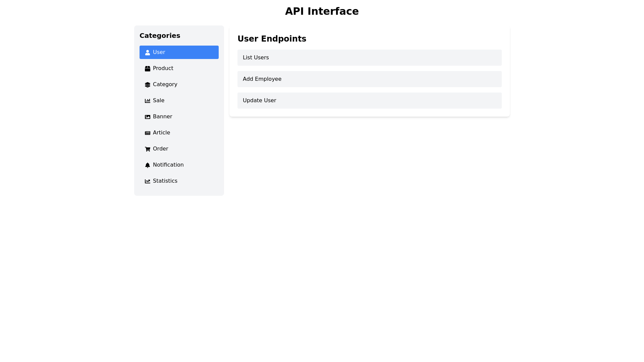644x362 pixels.
Task: Click the Category layers icon
Action: coord(148,85)
